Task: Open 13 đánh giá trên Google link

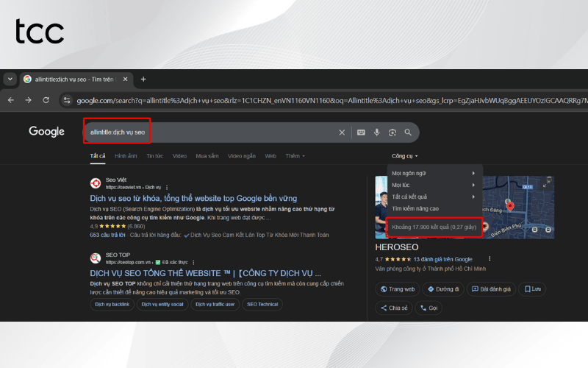Action: click(x=442, y=259)
